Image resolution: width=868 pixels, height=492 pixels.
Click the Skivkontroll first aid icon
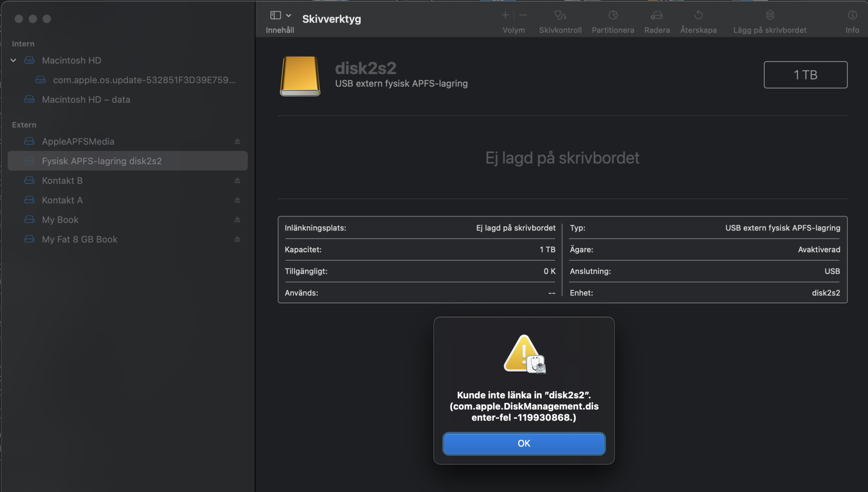pyautogui.click(x=560, y=16)
